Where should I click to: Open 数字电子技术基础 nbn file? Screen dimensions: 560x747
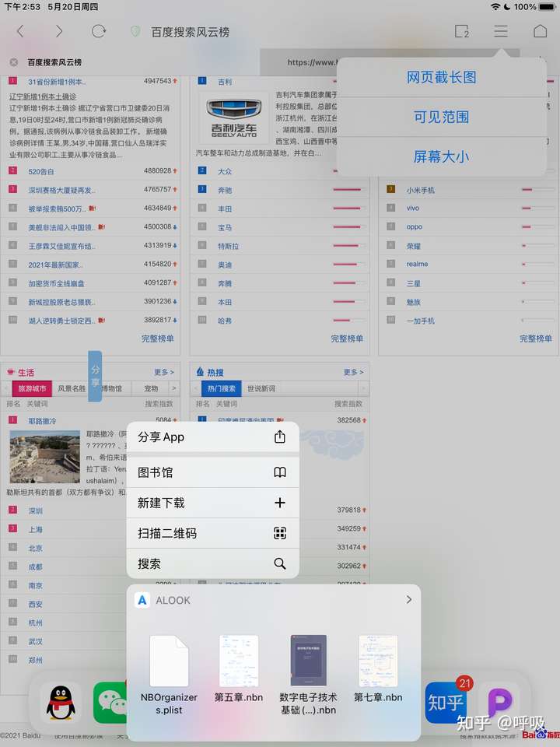point(308,675)
